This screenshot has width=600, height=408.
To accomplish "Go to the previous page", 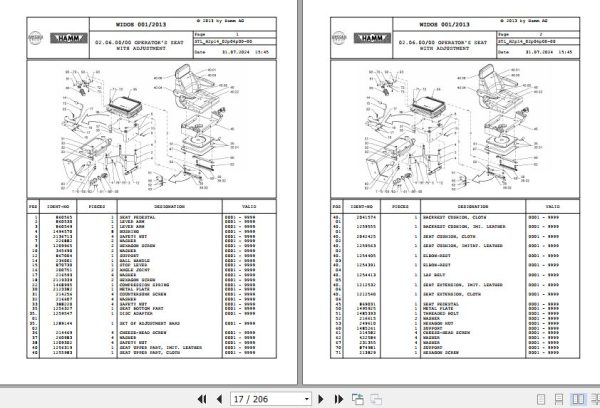I will pos(220,399).
